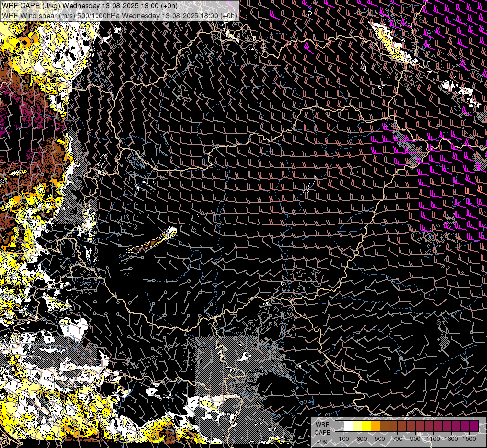Click the legend value 700
Screen dimensions: 487x448
click(x=397, y=439)
